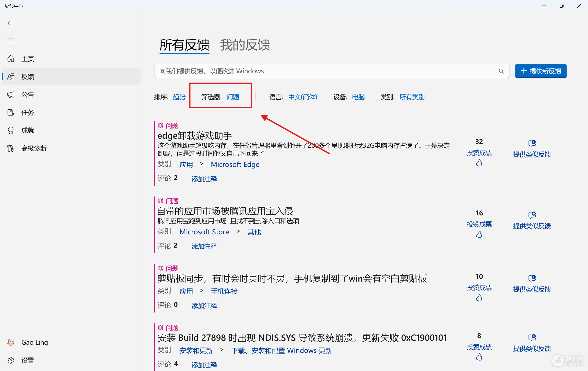This screenshot has width=588, height=371.
Task: Open 应用 category on edge卸载游戏助手
Action: point(186,165)
